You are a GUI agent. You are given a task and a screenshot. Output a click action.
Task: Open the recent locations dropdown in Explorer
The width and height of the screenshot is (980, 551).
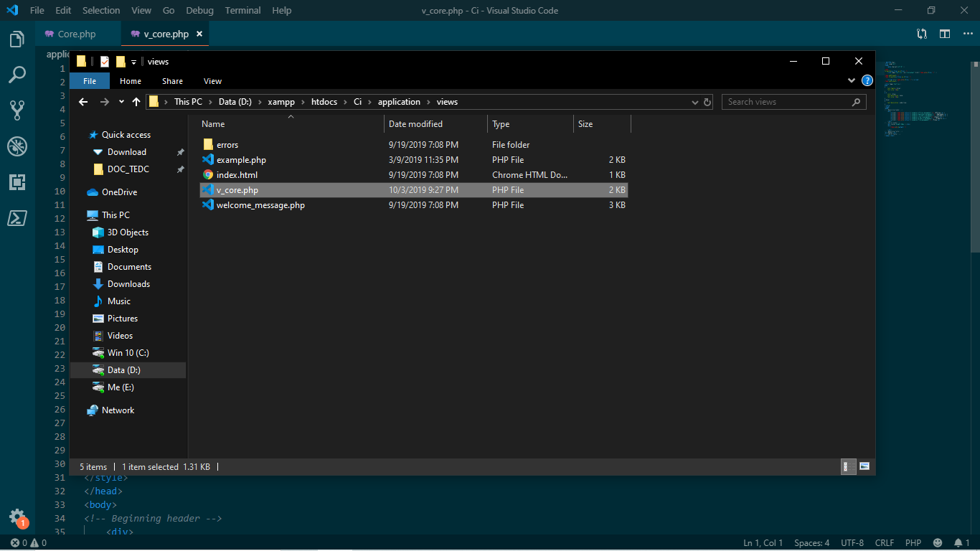(121, 102)
